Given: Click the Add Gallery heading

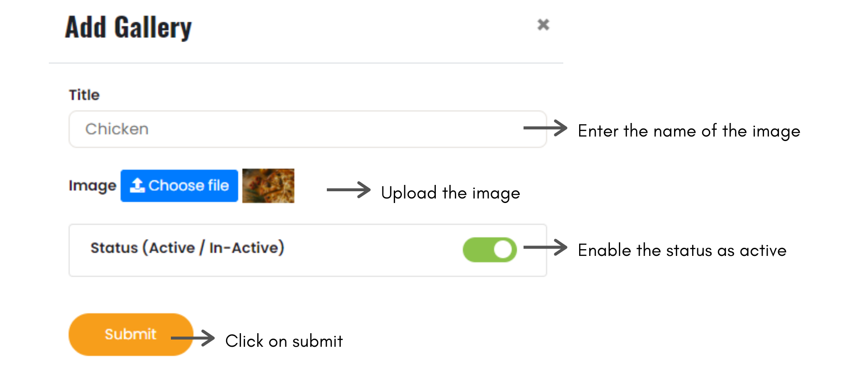Looking at the screenshot, I should click(128, 27).
